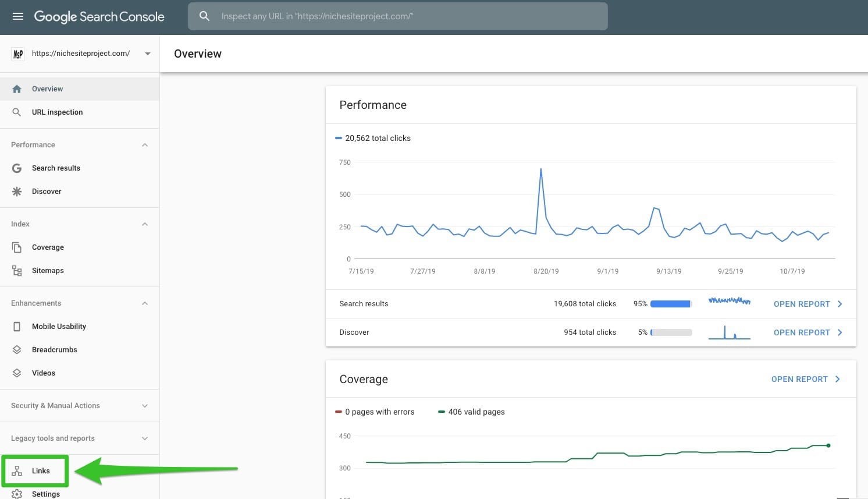Viewport: 868px width, 499px height.
Task: Click the Sitemaps tree icon
Action: tap(17, 271)
